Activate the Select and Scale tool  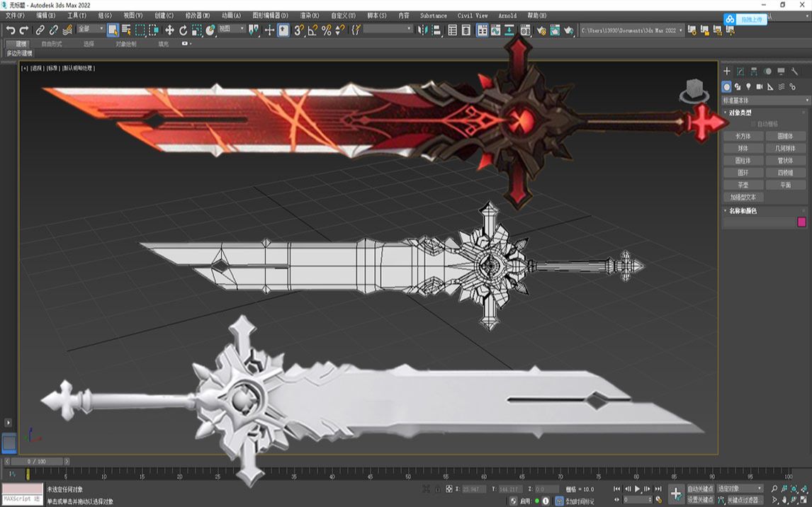pos(196,30)
